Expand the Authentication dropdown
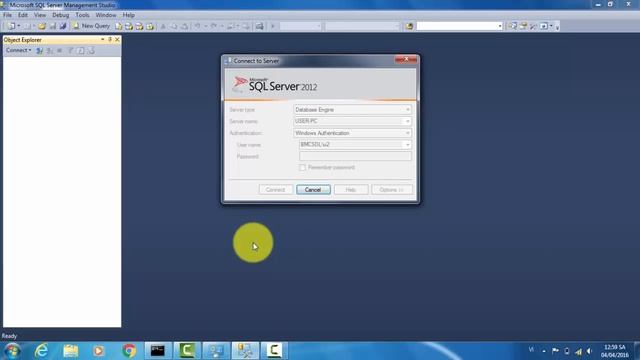Viewport: 640px width, 360px height. click(407, 133)
